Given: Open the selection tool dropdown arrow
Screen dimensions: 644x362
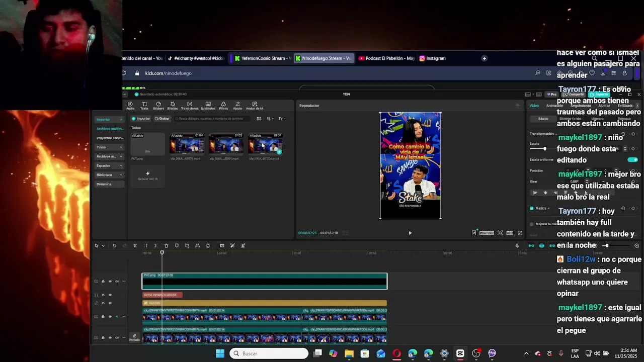Looking at the screenshot, I should (103, 246).
